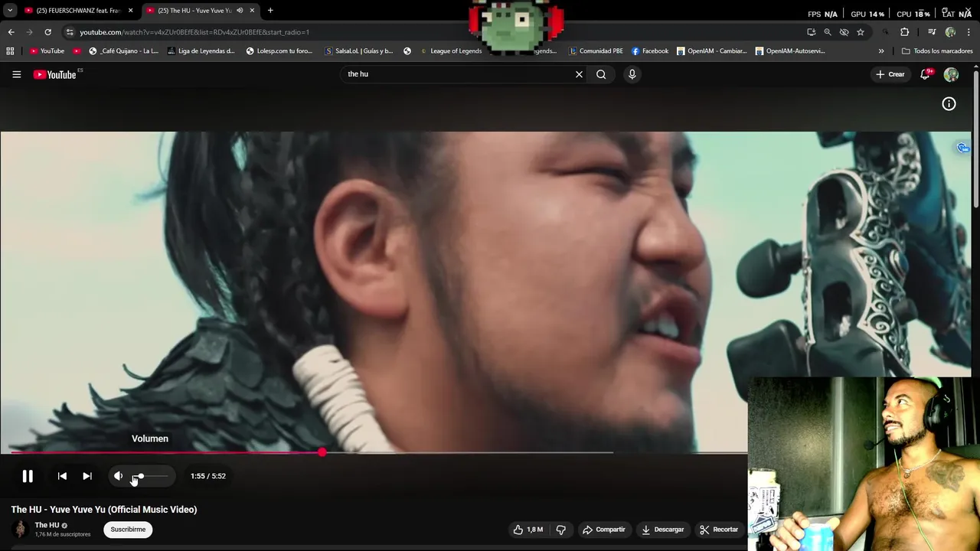Open the apps grid in bookmarks bar
Screen dimensions: 980x551
(10, 51)
